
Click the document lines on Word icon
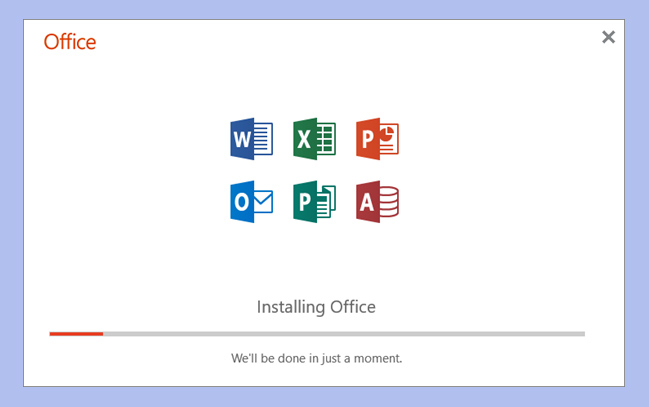(x=263, y=139)
